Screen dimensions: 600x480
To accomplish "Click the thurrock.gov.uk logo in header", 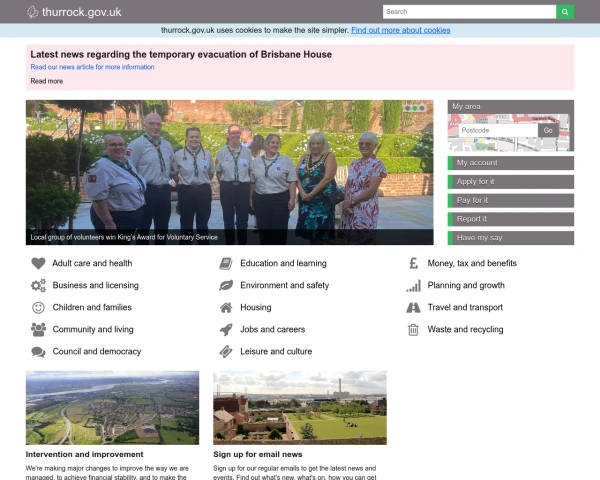I will [x=74, y=12].
